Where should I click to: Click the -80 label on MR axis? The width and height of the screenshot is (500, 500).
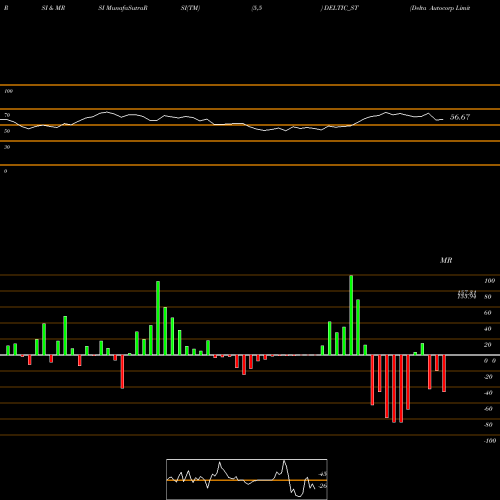[488, 425]
